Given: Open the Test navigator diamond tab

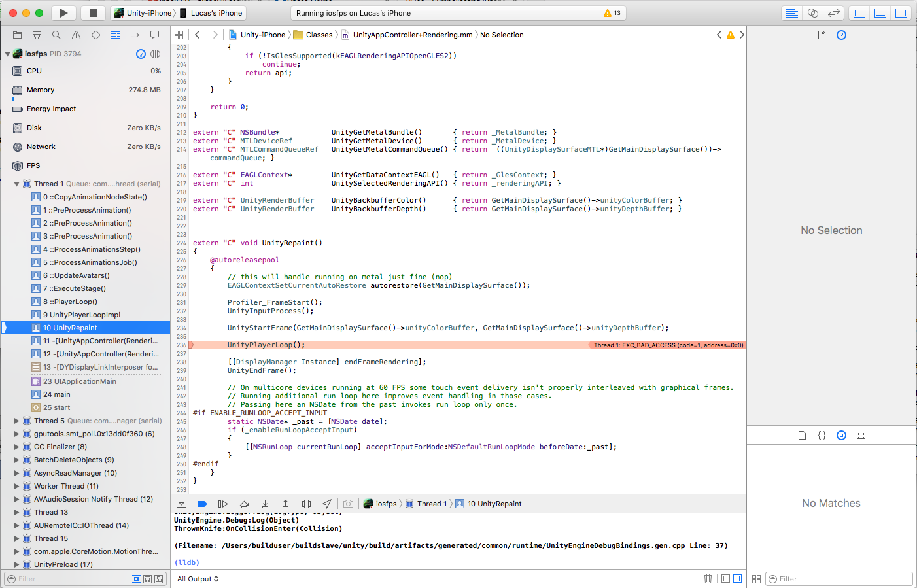Looking at the screenshot, I should (x=95, y=35).
